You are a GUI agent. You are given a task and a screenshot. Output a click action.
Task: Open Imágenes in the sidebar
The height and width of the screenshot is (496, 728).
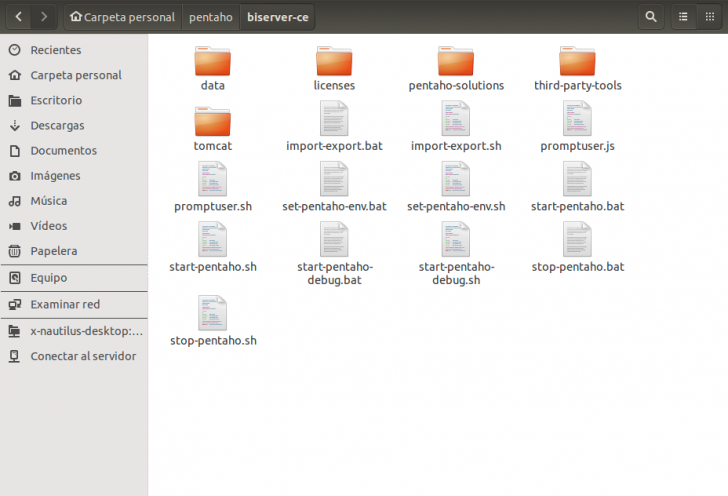point(74,175)
